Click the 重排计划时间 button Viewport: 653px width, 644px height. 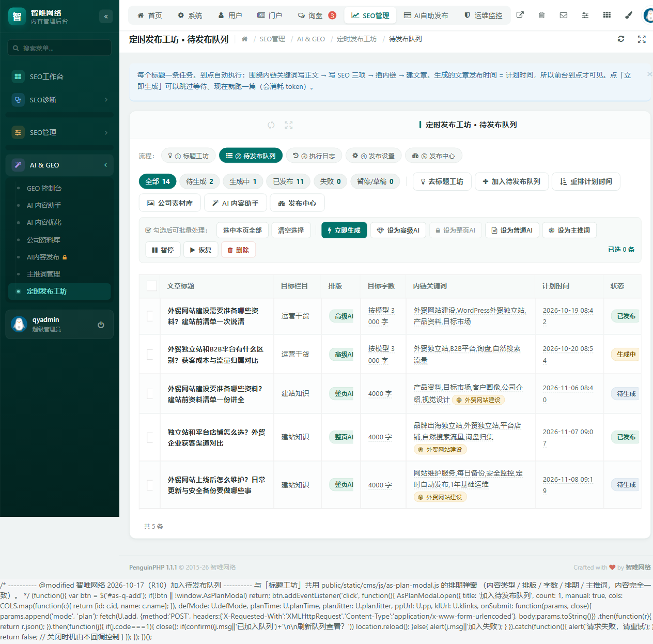586,181
